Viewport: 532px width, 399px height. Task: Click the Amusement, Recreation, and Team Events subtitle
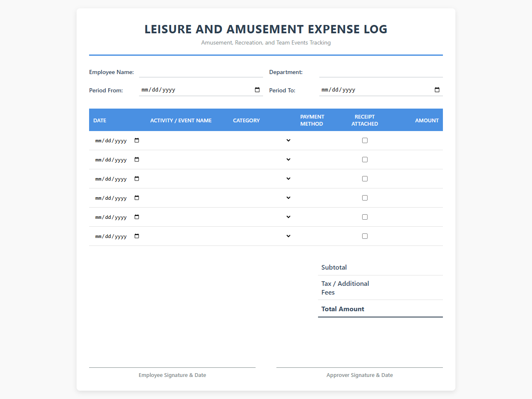[x=266, y=42]
